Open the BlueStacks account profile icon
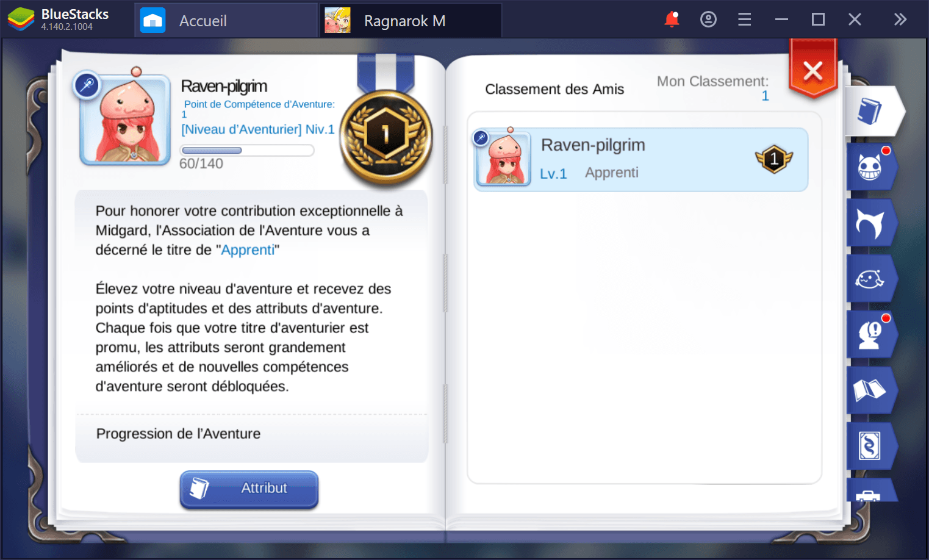The image size is (929, 560). 708,20
